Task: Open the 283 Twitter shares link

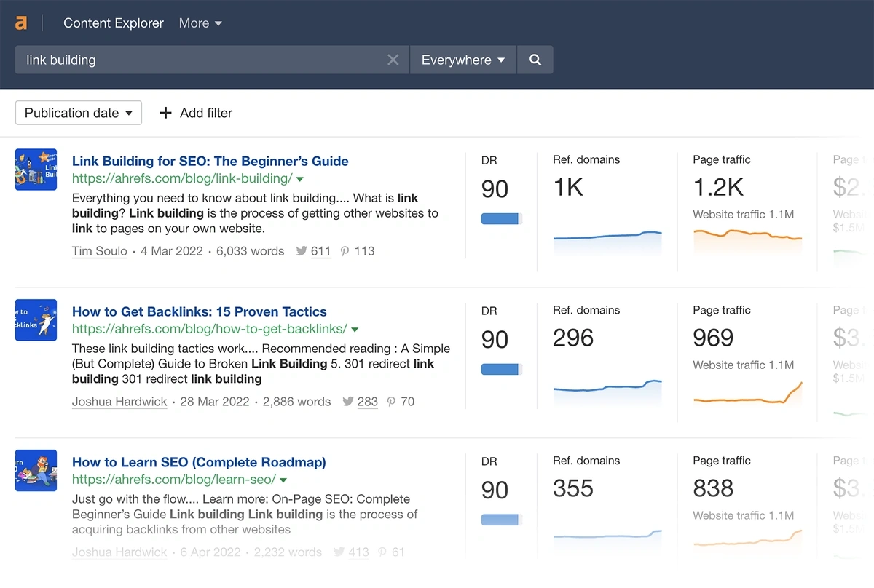Action: click(x=368, y=402)
